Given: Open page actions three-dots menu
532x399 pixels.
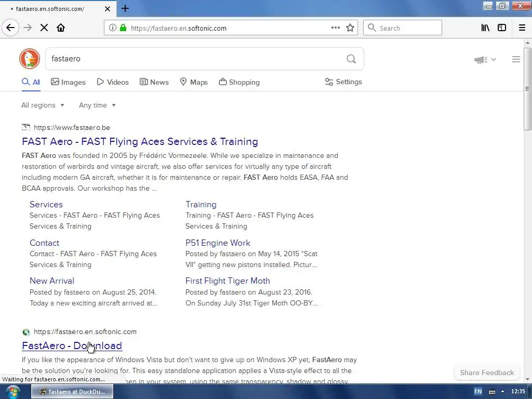Looking at the screenshot, I should 335,28.
